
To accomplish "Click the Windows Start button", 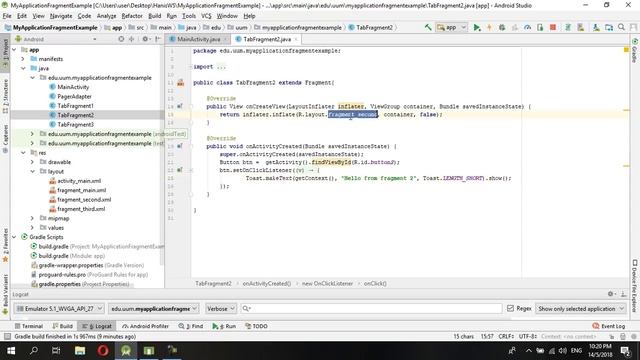I will click(11, 350).
